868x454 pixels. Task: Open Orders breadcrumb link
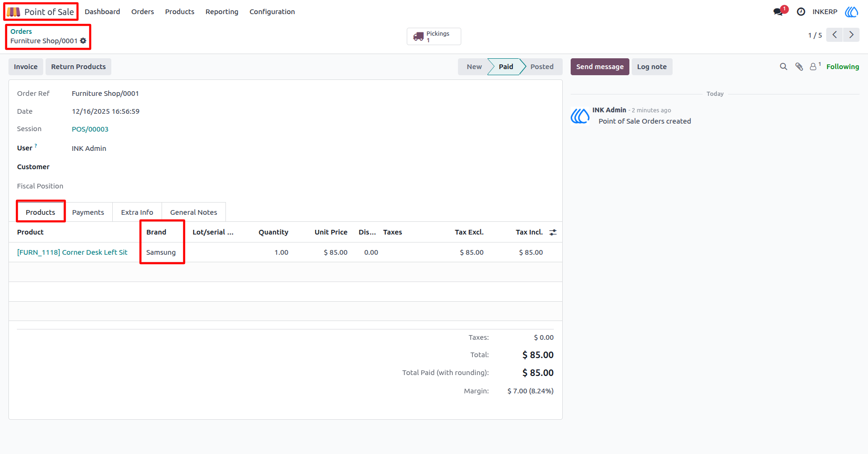[x=21, y=31]
